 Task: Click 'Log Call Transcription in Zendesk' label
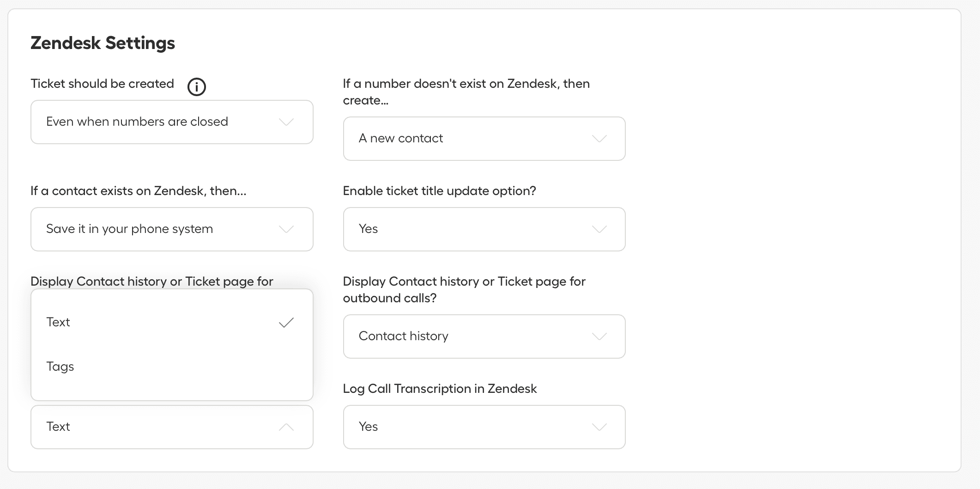coord(440,389)
